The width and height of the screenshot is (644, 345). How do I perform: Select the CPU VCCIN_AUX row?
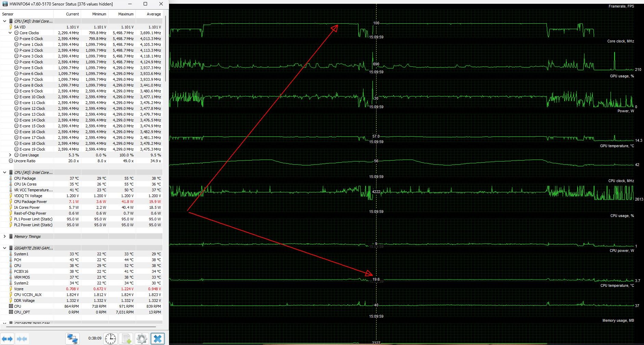click(x=81, y=295)
